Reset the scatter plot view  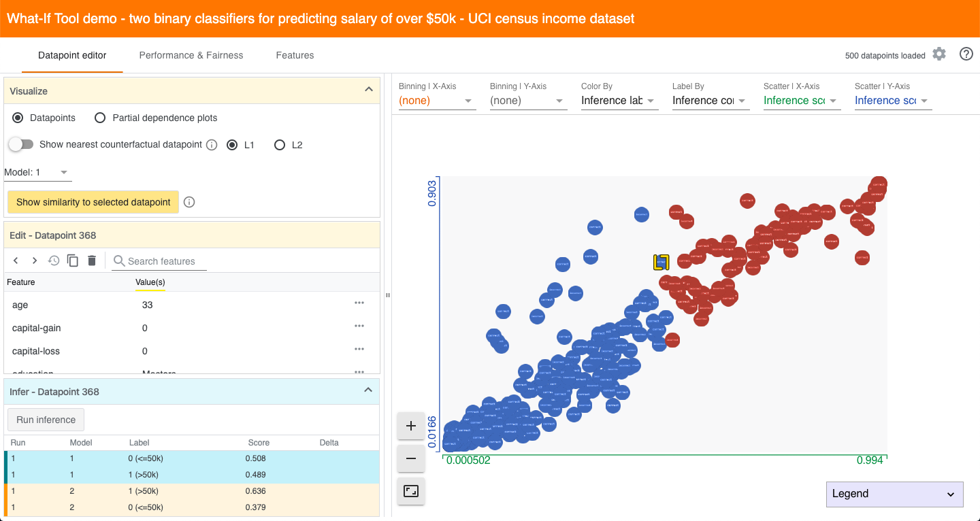coord(411,491)
